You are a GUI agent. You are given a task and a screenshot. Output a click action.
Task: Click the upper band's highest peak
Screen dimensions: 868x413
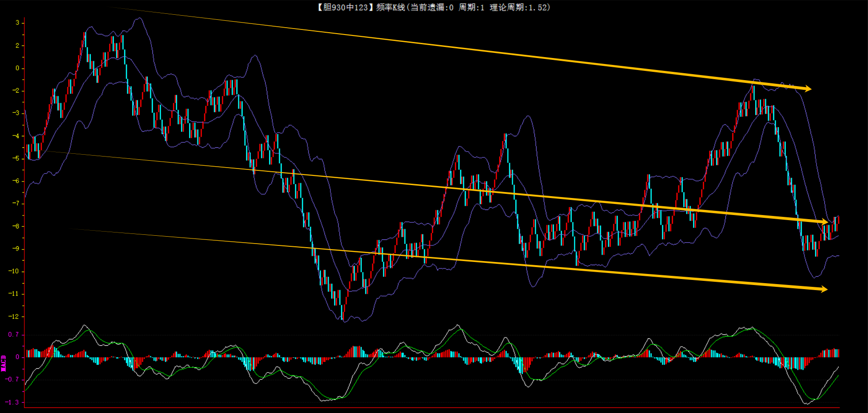pos(138,19)
